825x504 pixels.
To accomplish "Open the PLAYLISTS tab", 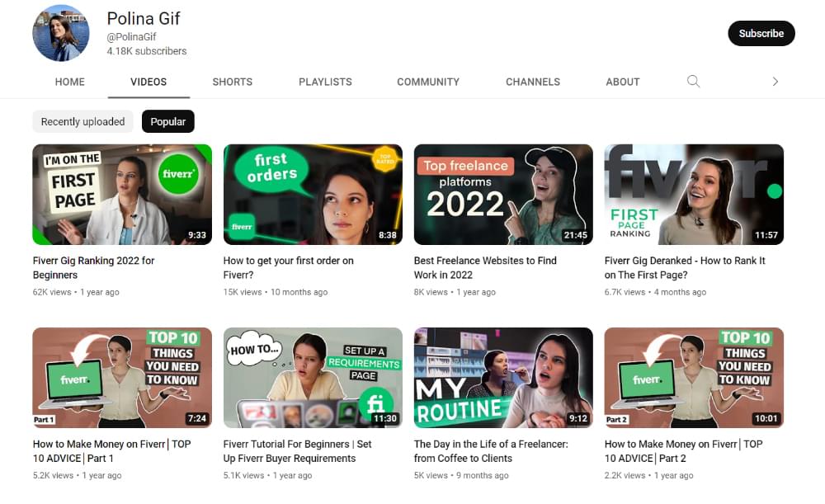I will (325, 82).
